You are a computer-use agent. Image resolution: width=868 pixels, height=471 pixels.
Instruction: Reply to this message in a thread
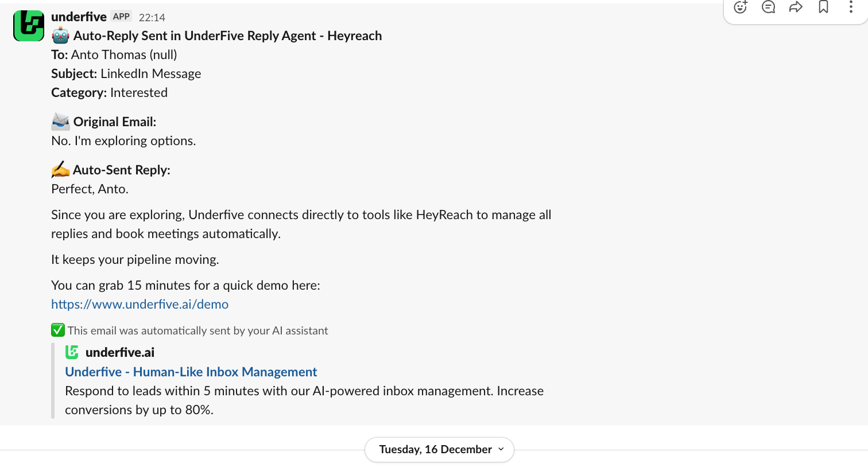point(768,7)
